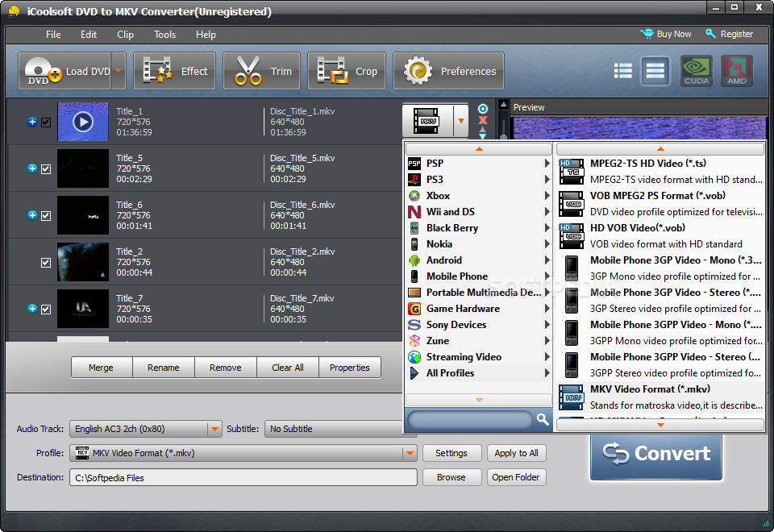Select the Black Berry category
The height and width of the screenshot is (532, 774).
click(478, 228)
